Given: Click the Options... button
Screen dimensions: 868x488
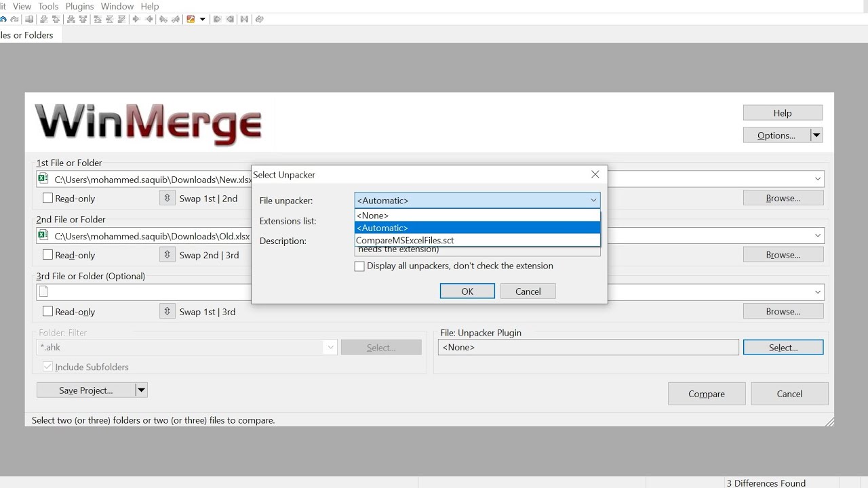Looking at the screenshot, I should [x=776, y=135].
